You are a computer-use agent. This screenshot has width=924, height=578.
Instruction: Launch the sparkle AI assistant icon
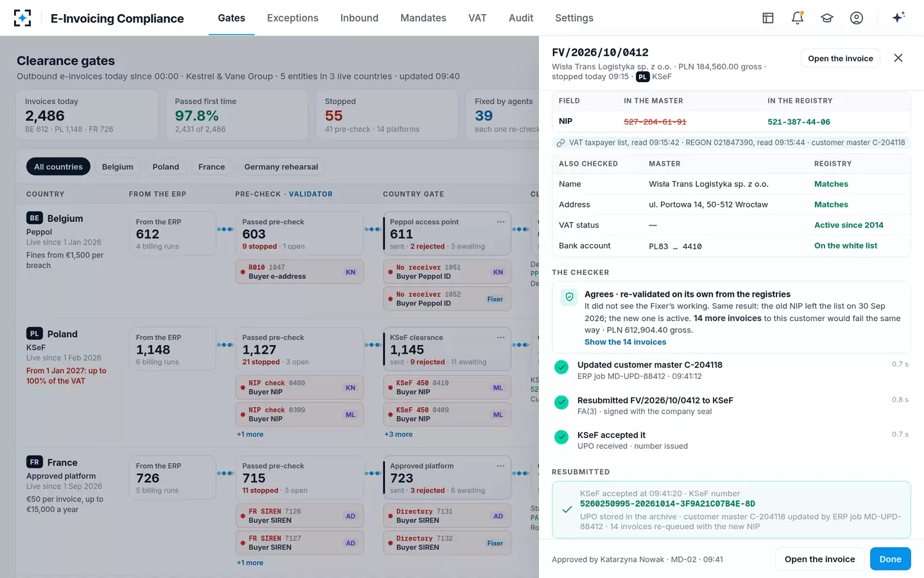click(x=898, y=17)
